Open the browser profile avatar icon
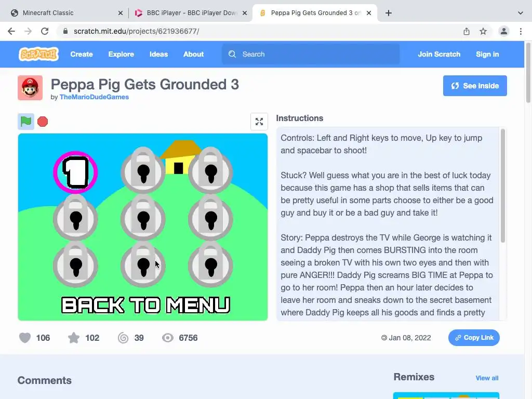 [x=504, y=31]
